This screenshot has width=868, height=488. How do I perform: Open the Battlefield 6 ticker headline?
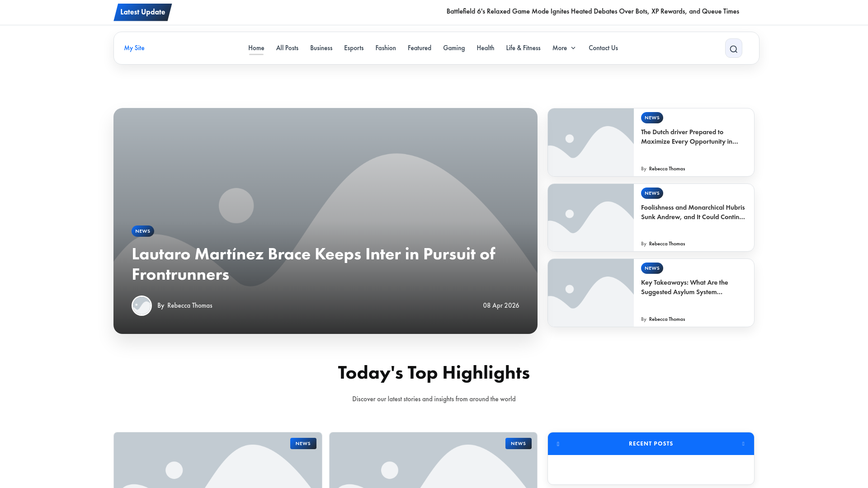[592, 11]
